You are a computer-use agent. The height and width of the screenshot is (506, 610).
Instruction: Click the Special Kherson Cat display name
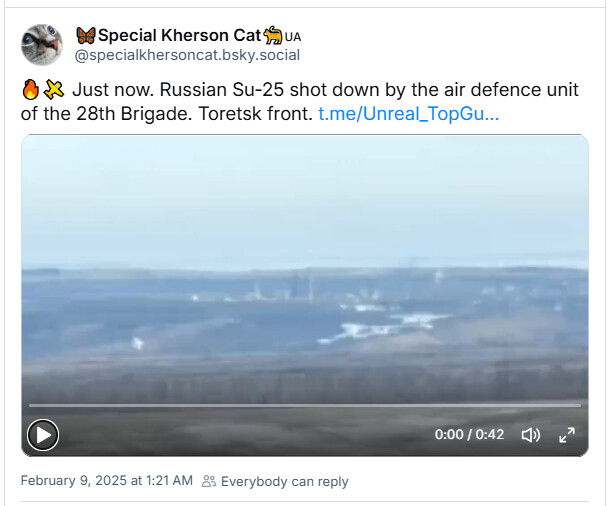(x=179, y=35)
